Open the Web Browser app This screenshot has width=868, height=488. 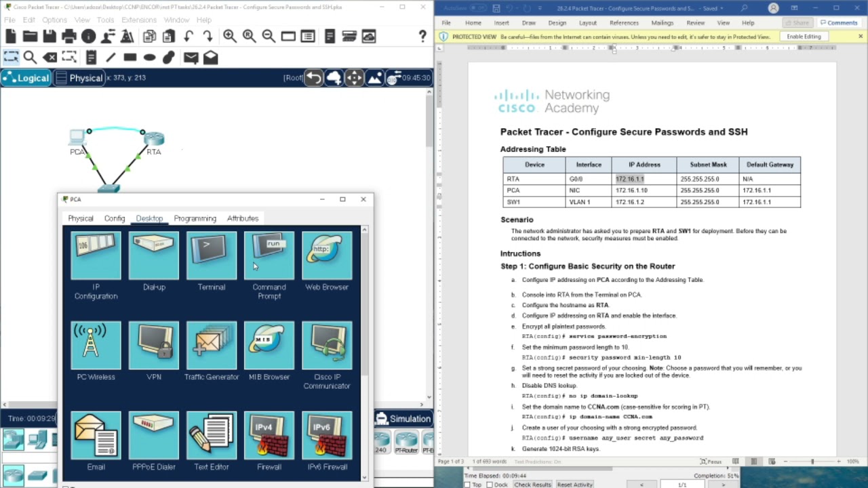coord(327,256)
